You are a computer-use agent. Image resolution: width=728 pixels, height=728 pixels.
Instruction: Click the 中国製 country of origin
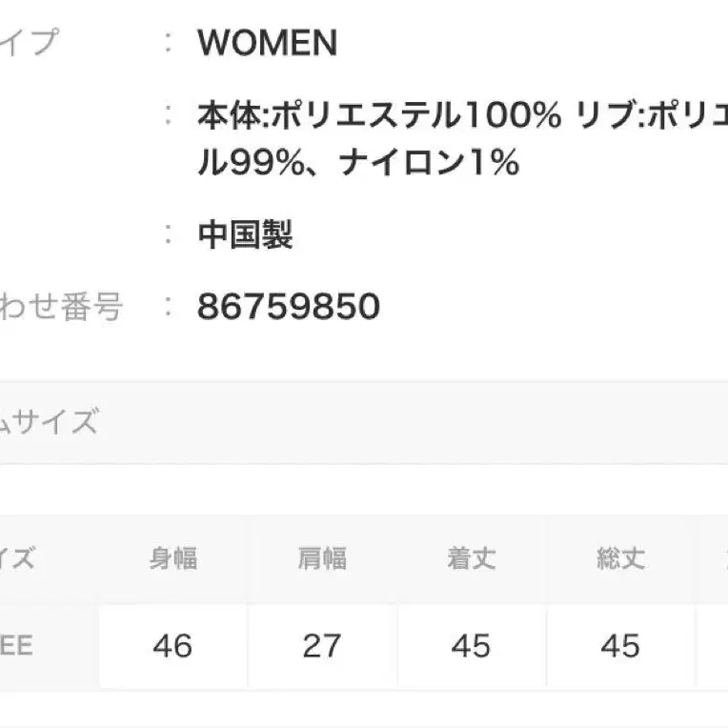[245, 234]
